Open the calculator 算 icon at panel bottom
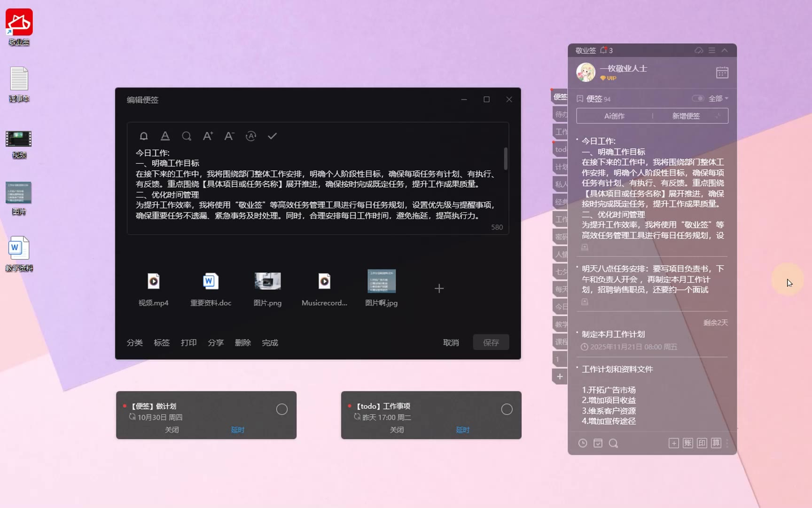812x508 pixels. pos(716,443)
